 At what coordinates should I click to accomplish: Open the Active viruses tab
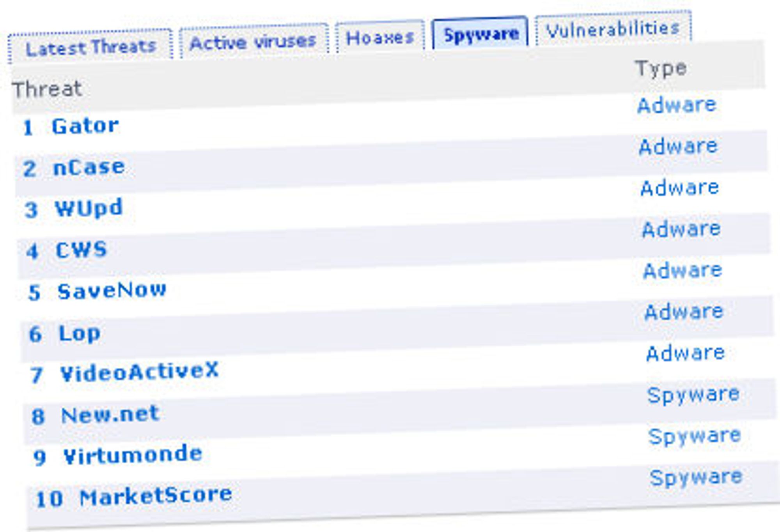[x=253, y=41]
